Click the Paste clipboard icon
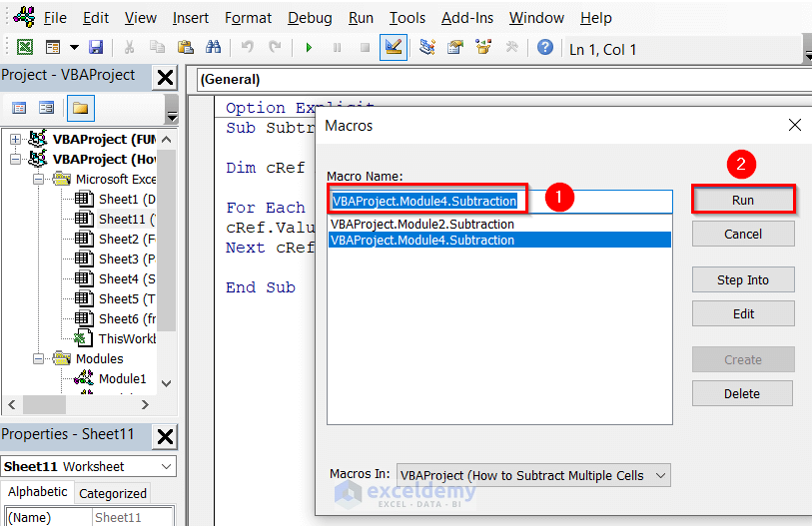812x526 pixels. pyautogui.click(x=185, y=48)
